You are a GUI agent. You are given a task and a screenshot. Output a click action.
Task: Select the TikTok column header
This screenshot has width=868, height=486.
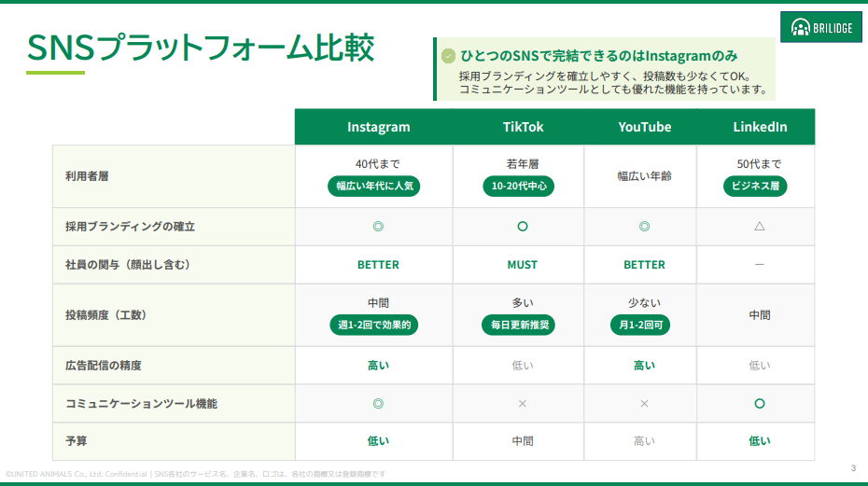522,127
